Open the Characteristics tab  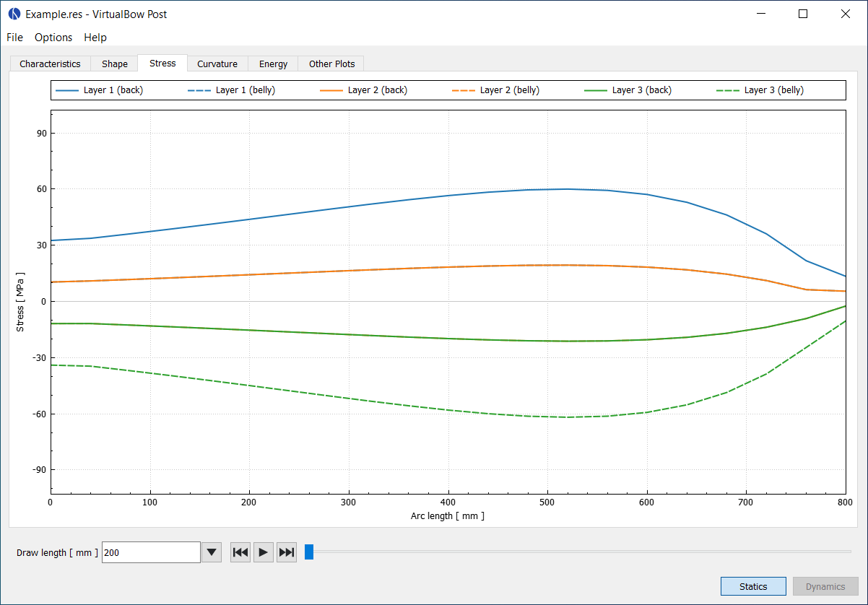click(x=49, y=64)
